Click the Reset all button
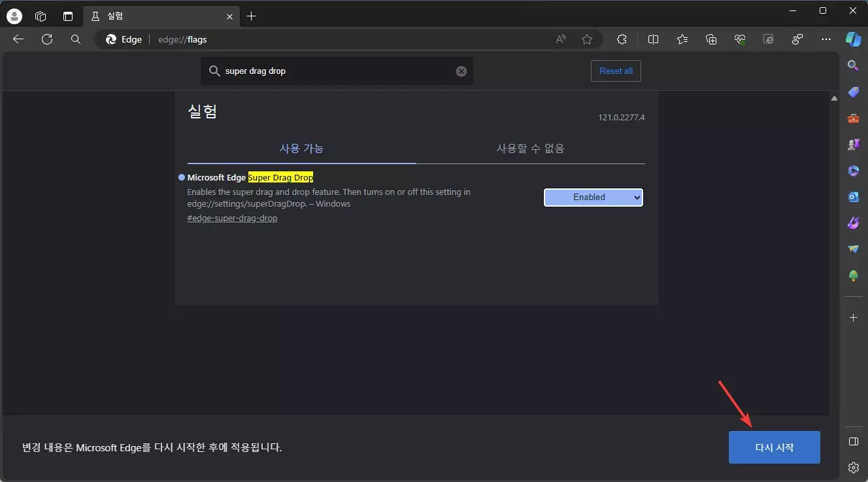868x482 pixels. point(616,71)
